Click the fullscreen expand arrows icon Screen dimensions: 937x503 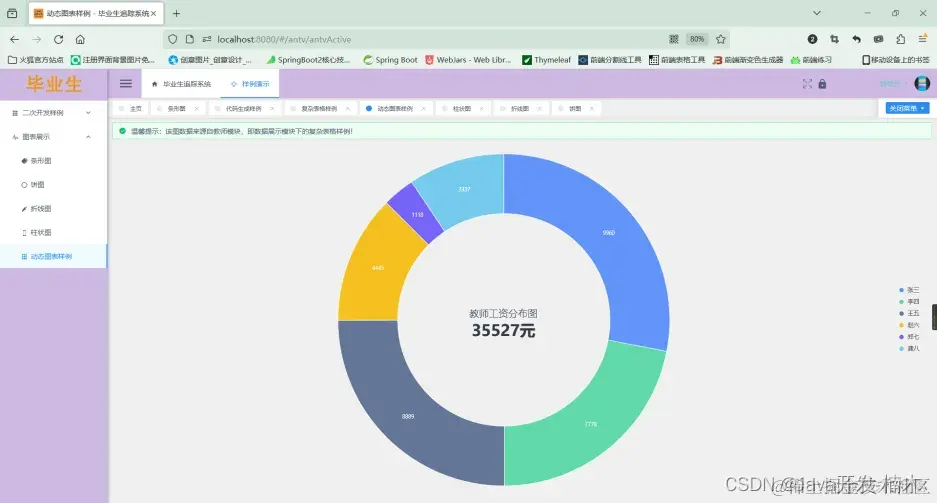807,84
